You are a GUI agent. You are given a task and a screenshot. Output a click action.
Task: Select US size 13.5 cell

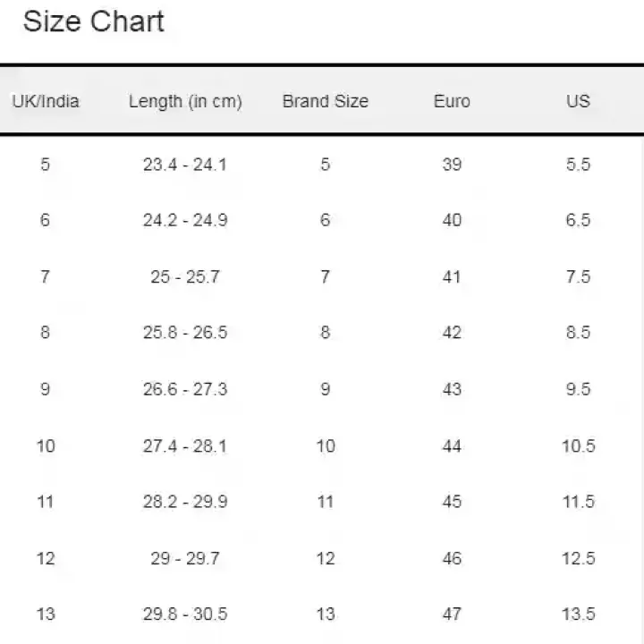point(578,614)
